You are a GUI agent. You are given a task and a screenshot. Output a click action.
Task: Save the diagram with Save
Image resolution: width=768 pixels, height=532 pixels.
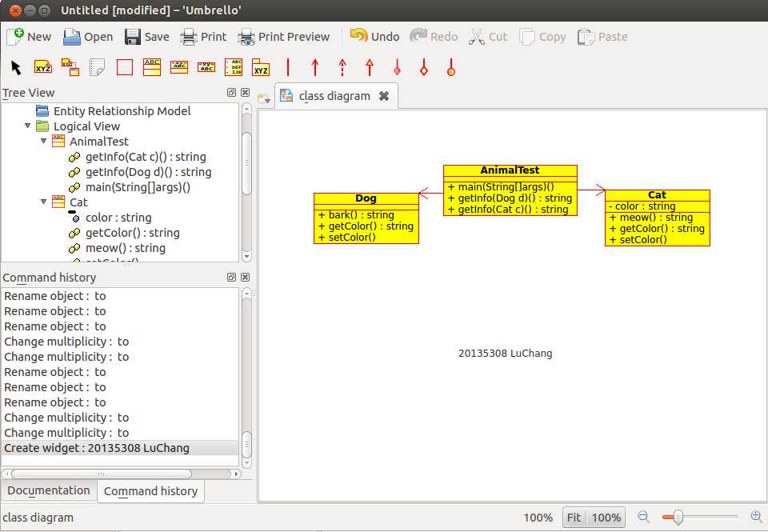(x=147, y=37)
